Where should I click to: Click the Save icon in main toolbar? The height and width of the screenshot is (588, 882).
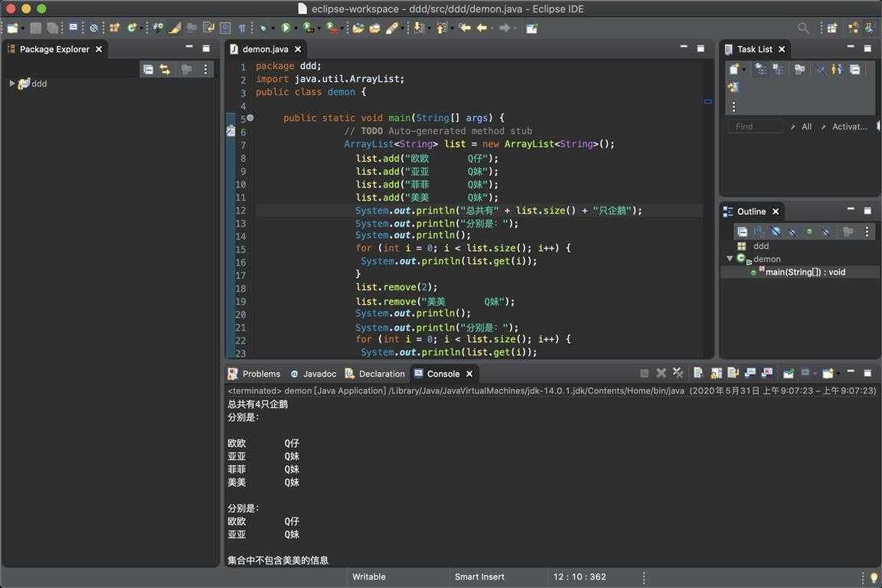pos(35,28)
